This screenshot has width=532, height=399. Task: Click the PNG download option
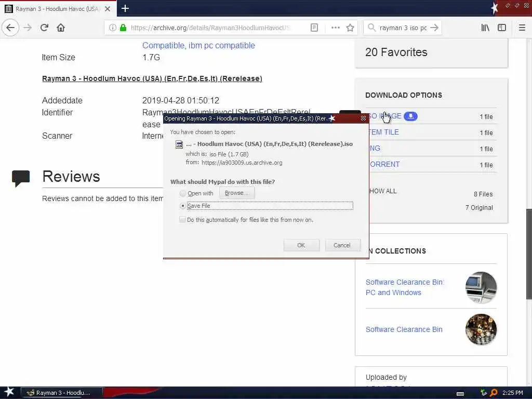pyautogui.click(x=375, y=148)
